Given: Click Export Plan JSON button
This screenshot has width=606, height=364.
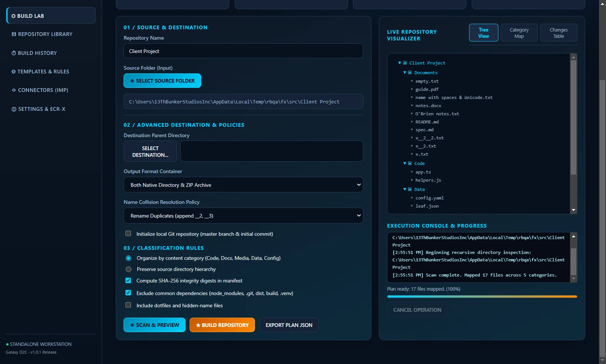Looking at the screenshot, I should (289, 325).
